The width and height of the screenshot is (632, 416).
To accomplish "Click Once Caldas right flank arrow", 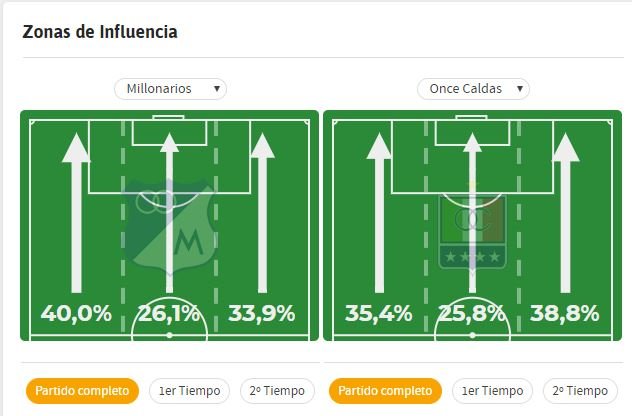I will point(565,213).
